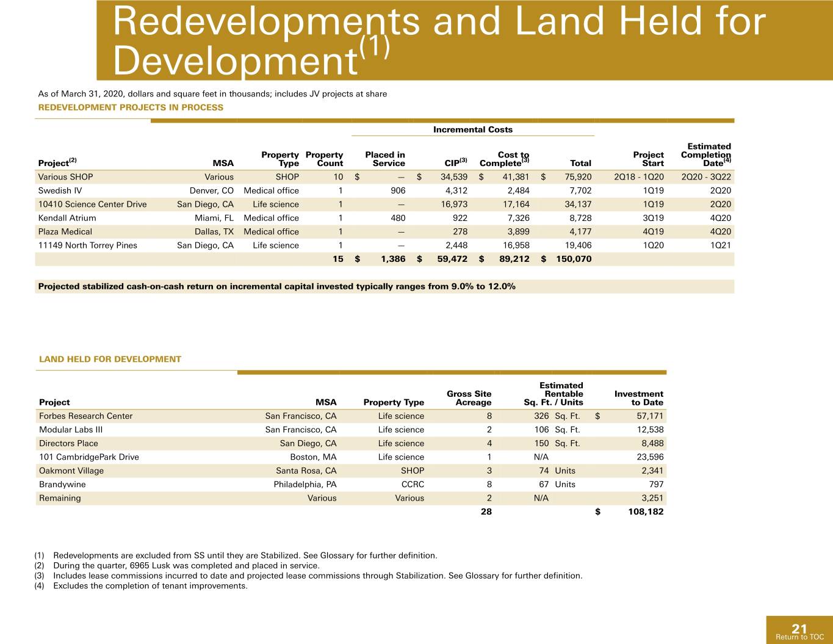Click the total 150,070 cell

point(573,259)
